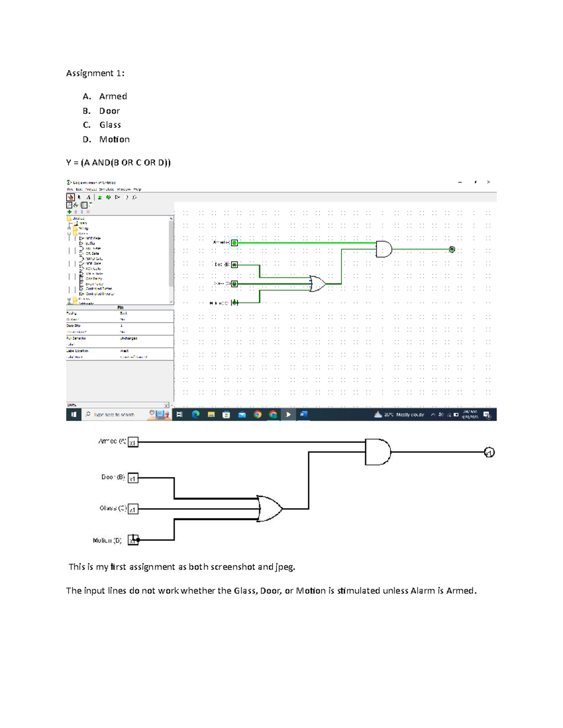Pick the NOT Gate toolbar shortcut
Screen dimensions: 563x728
click(117, 197)
